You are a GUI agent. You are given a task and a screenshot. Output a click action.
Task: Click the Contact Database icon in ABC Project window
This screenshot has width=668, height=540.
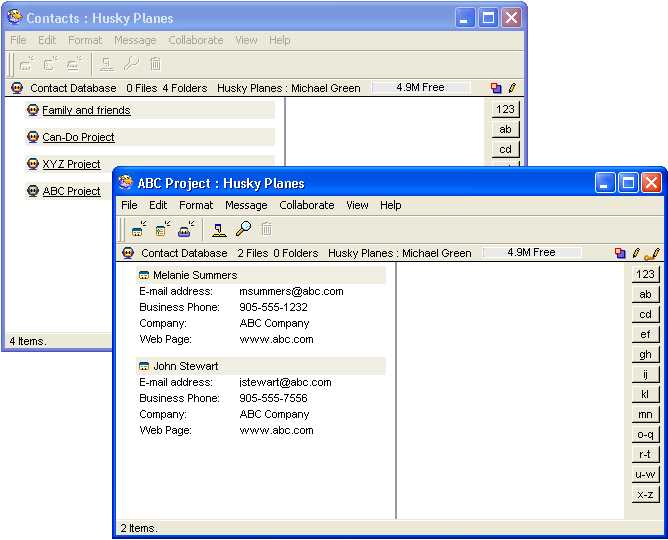pyautogui.click(x=128, y=253)
